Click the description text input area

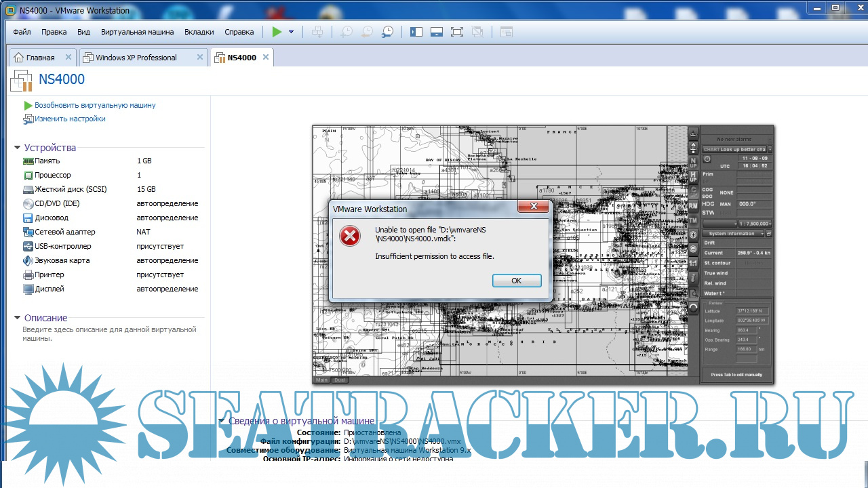point(108,333)
